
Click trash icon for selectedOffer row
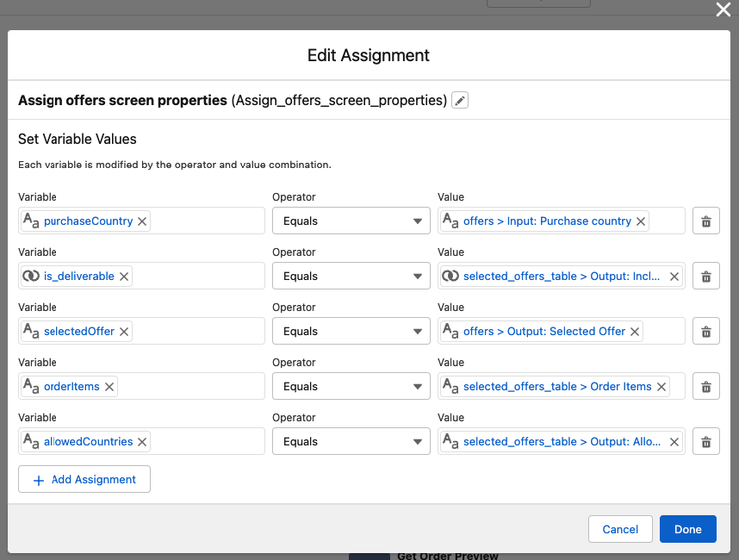pos(705,332)
